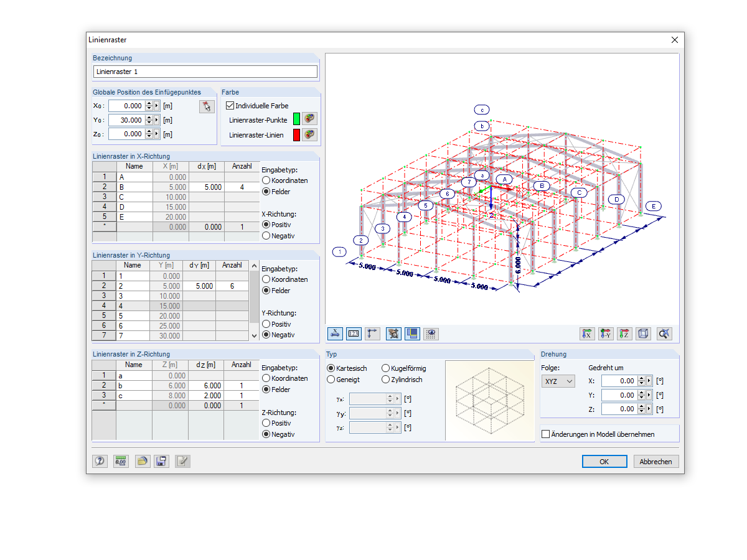Click Anzahl cell 6 in Y-Richtung table
Viewport: 747px width, 560px height.
click(232, 286)
